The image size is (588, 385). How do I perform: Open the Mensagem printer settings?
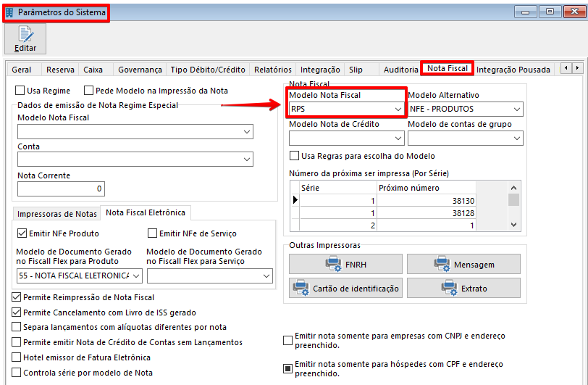coord(463,264)
